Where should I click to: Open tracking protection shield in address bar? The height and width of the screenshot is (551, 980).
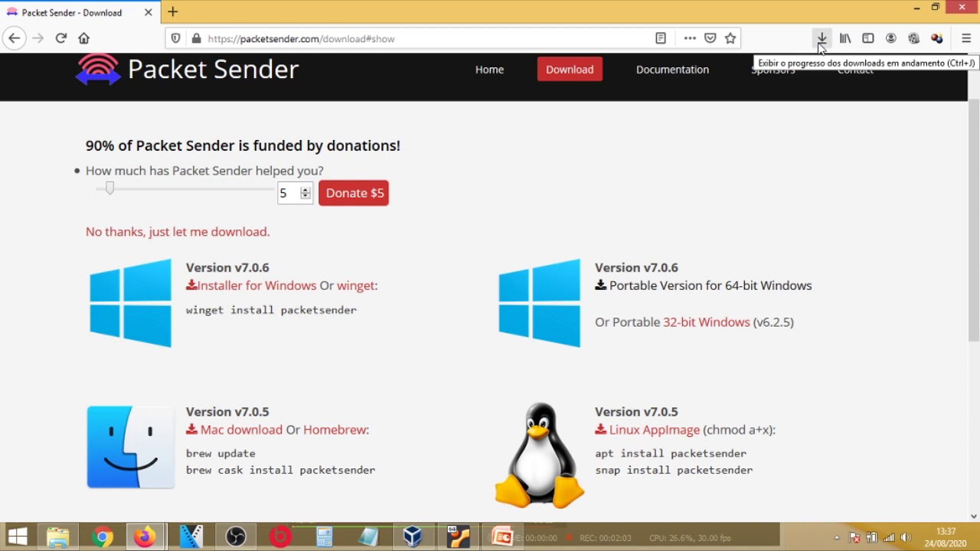[x=176, y=38]
